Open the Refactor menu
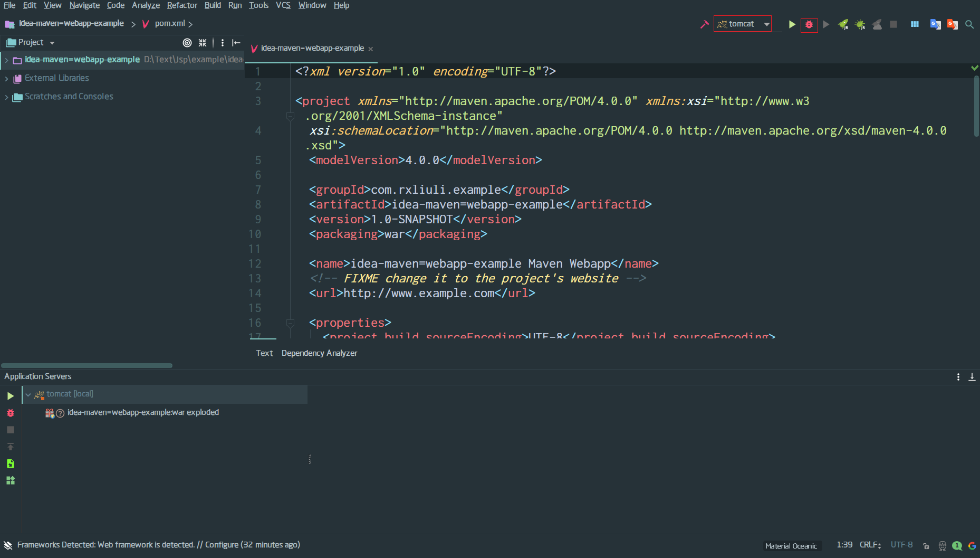 [x=182, y=5]
